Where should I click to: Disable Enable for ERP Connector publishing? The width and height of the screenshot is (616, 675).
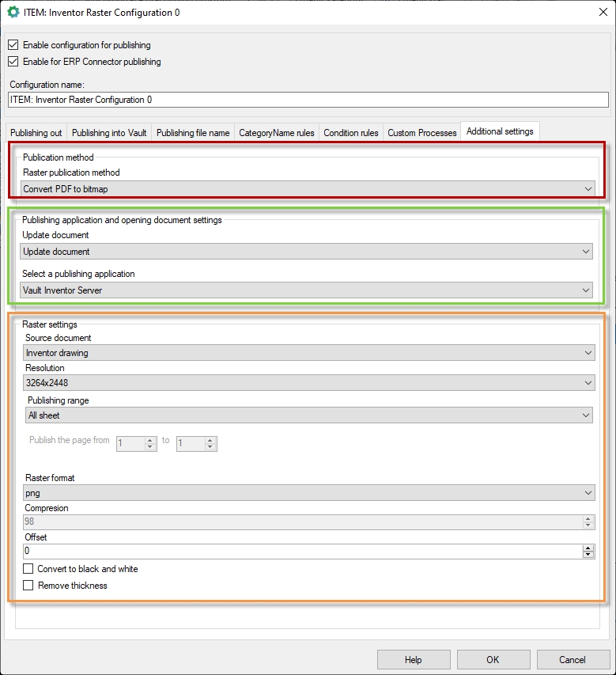(13, 62)
